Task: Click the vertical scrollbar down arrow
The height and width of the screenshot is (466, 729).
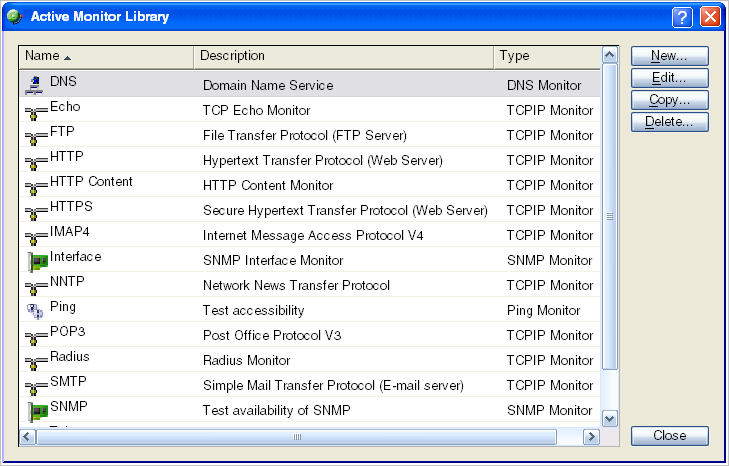Action: pyautogui.click(x=610, y=419)
